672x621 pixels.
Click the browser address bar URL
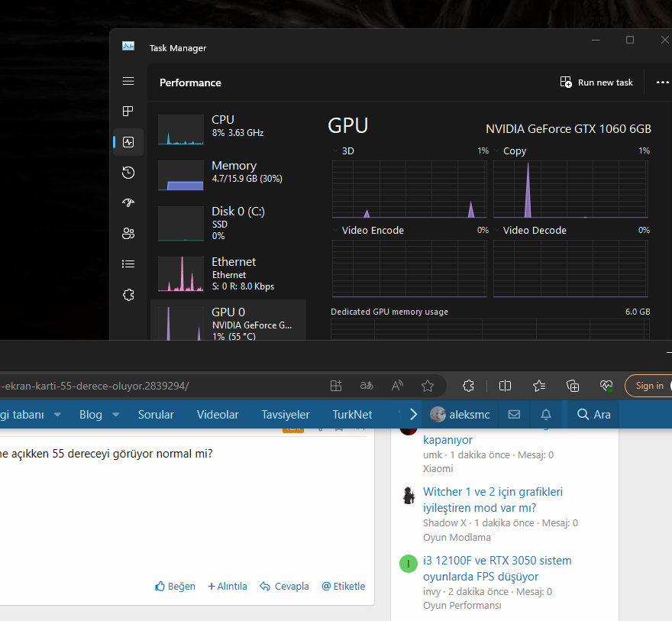[95, 386]
